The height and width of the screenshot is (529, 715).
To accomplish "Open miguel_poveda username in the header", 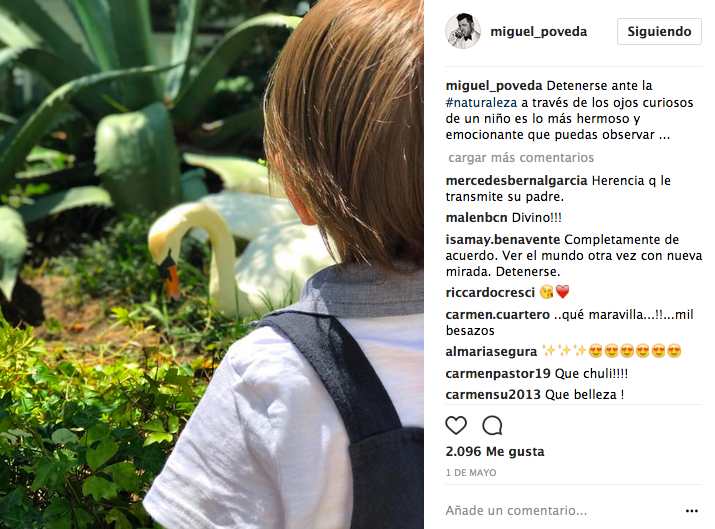I will pos(539,31).
